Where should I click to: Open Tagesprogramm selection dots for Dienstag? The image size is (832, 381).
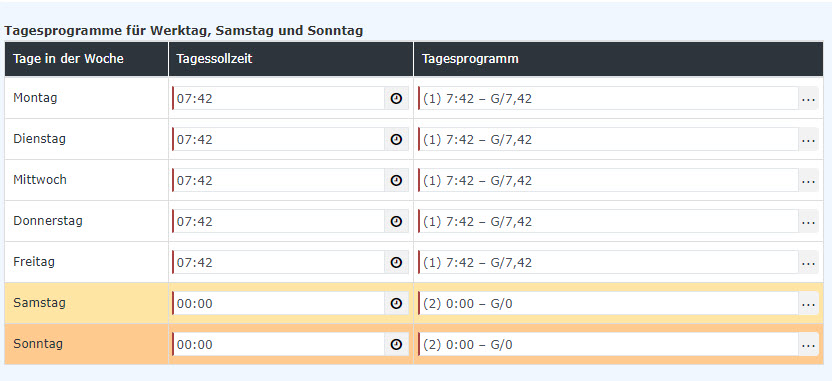(808, 139)
